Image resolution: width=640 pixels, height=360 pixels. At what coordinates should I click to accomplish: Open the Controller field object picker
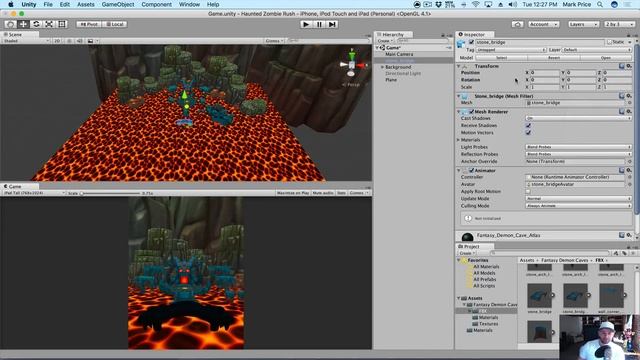click(x=629, y=177)
